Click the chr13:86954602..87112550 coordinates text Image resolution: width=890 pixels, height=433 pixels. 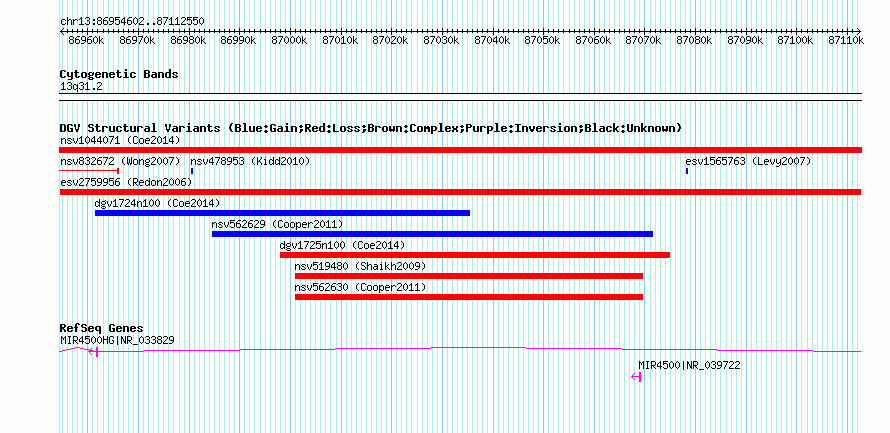pyautogui.click(x=132, y=21)
